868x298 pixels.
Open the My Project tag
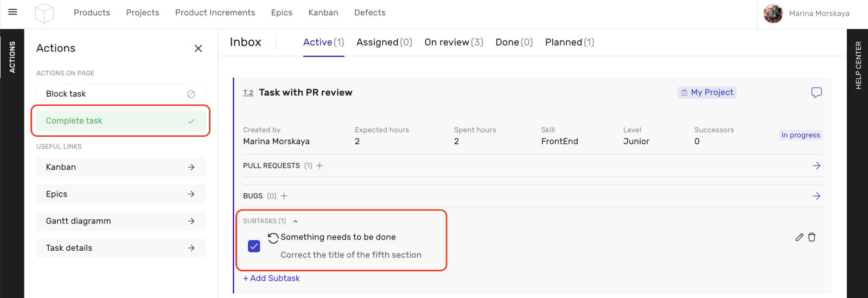[707, 92]
